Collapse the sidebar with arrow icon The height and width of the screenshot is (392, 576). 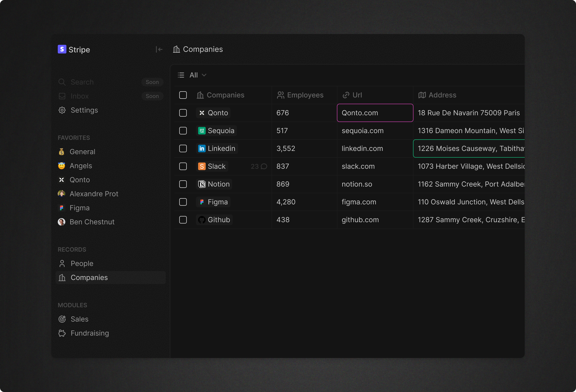coord(159,49)
